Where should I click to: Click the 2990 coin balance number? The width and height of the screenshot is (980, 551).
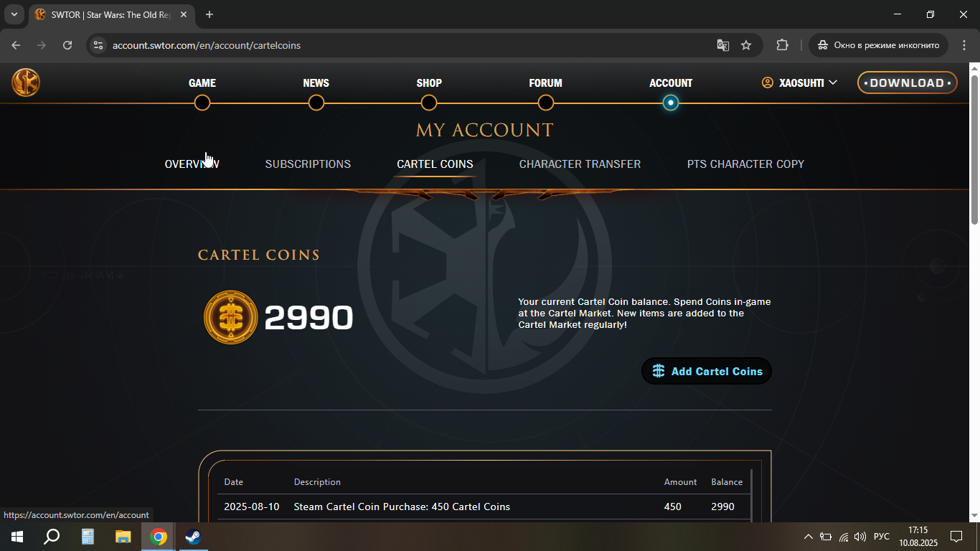(309, 318)
